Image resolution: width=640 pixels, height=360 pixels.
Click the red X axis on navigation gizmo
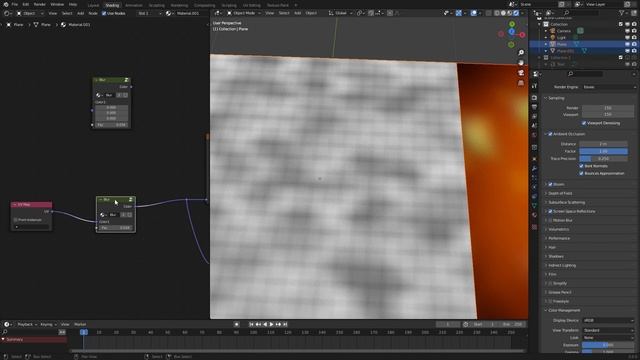(522, 35)
